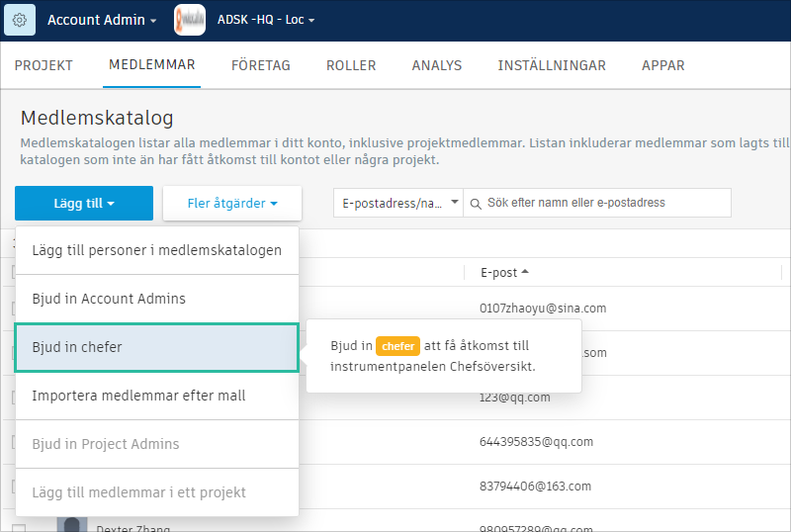Select Bjud in Account Admins menu item
791x532 pixels.
157,299
